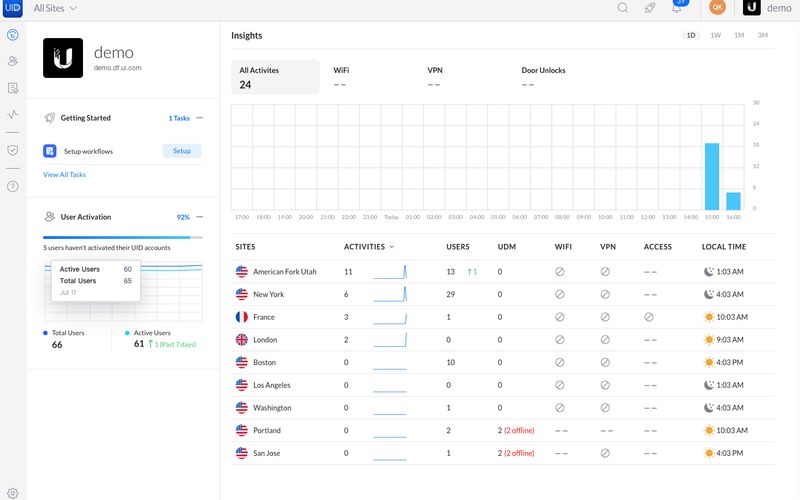Click the activity sparkline for New York

click(x=390, y=294)
